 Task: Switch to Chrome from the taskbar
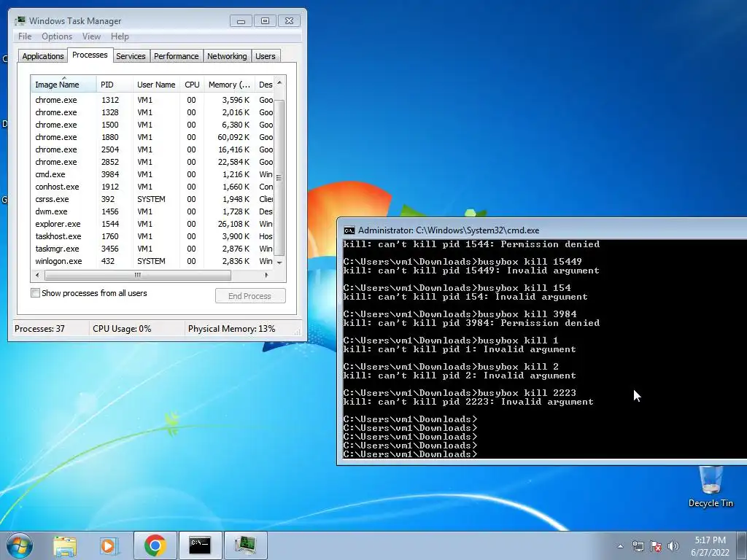[x=155, y=545]
